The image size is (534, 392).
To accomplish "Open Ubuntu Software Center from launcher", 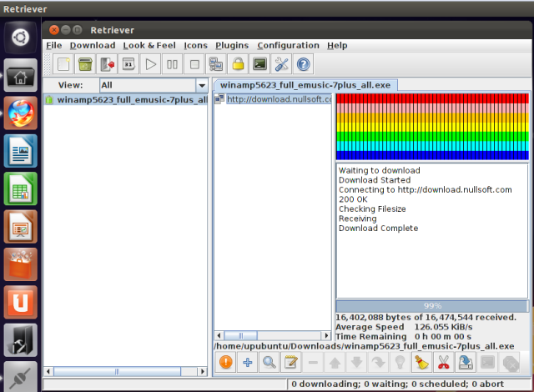I will (20, 264).
